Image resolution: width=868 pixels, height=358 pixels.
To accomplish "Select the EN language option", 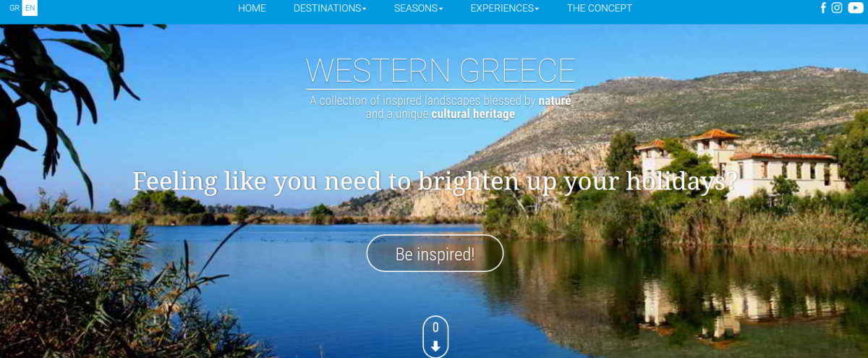I will (30, 8).
